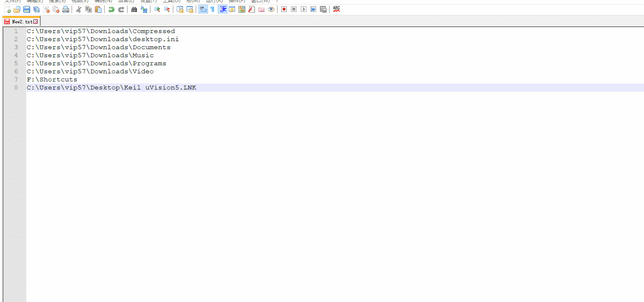The width and height of the screenshot is (644, 302).
Task: Click the F:\Shortcuts line in the editor
Action: (52, 80)
